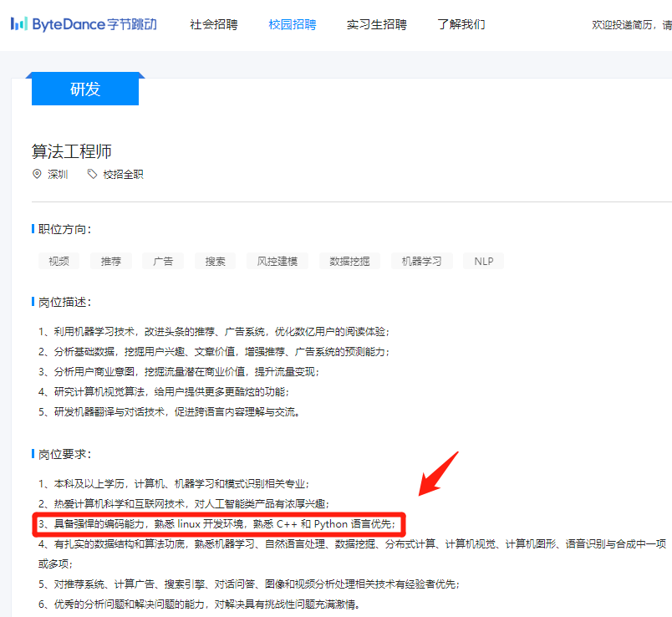The height and width of the screenshot is (617, 672).
Task: Click the 数据挖掘 direction tag
Action: [349, 261]
